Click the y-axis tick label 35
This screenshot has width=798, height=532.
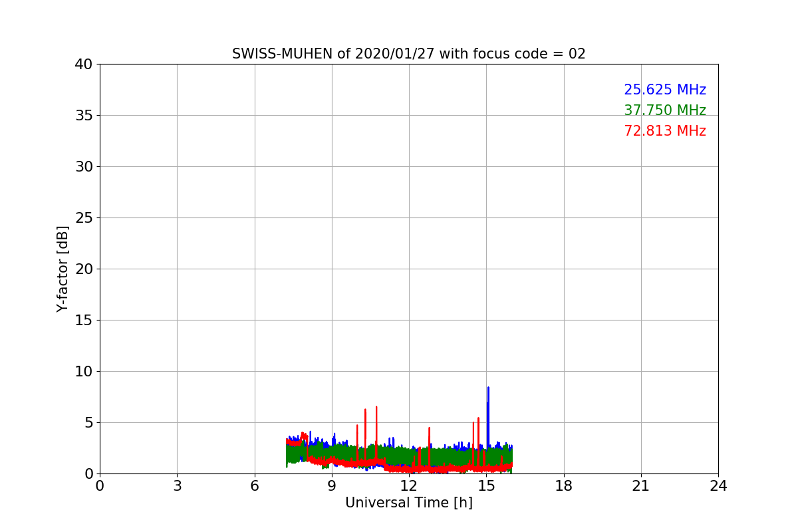pos(84,116)
